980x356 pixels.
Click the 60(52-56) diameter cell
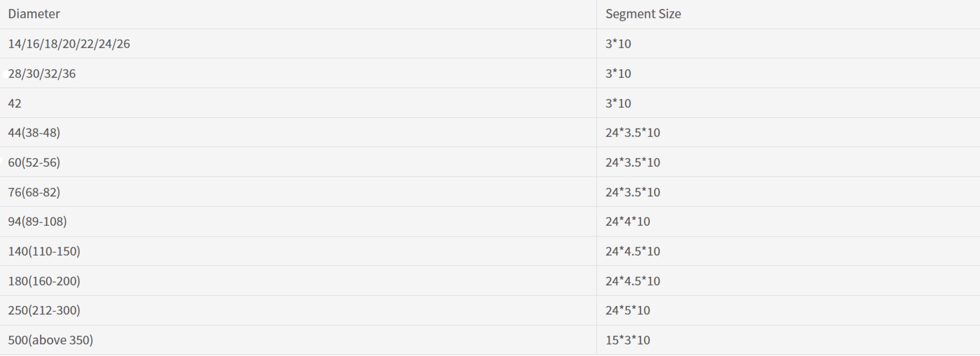click(x=34, y=163)
